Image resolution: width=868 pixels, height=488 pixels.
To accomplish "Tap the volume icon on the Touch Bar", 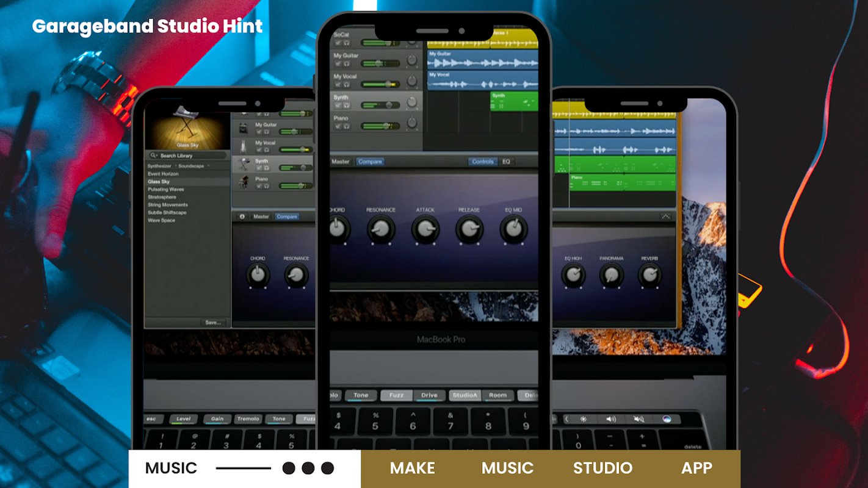I will click(611, 419).
